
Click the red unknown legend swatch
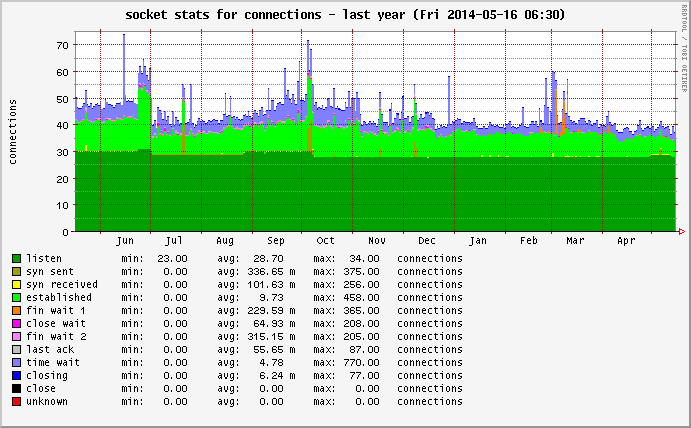(x=16, y=401)
